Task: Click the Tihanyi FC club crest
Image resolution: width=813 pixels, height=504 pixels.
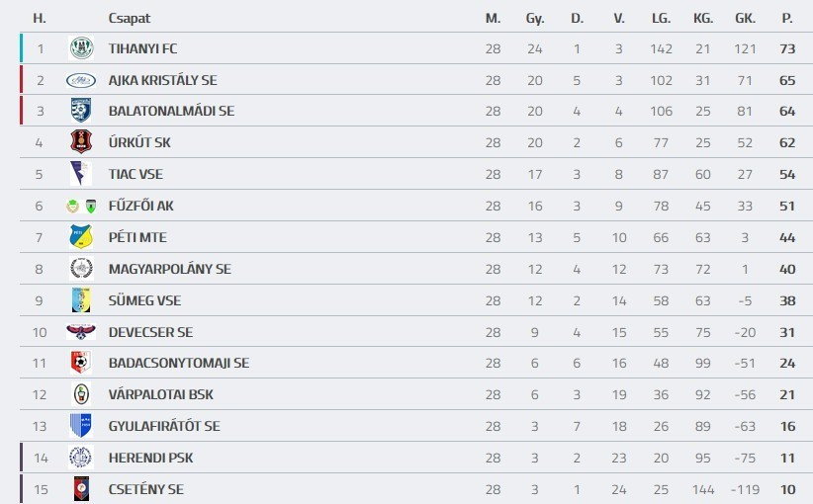Action: pyautogui.click(x=80, y=48)
